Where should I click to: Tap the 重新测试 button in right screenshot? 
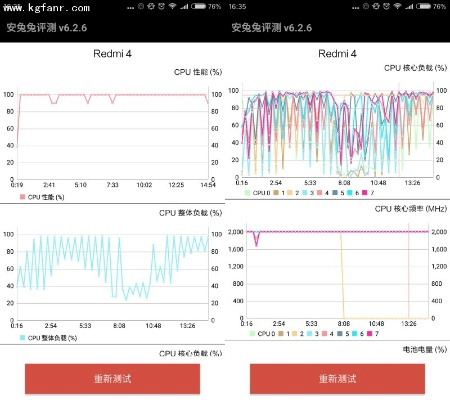(x=337, y=379)
